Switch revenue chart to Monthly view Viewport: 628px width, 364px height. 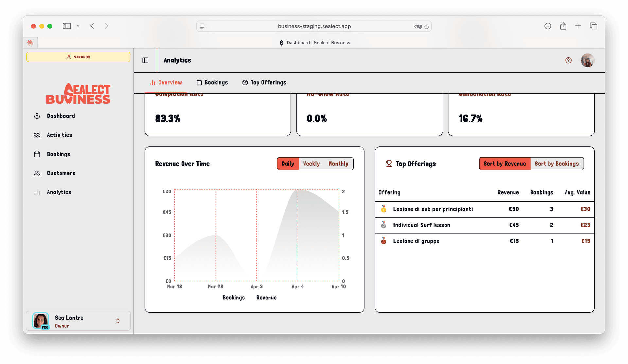(x=339, y=164)
